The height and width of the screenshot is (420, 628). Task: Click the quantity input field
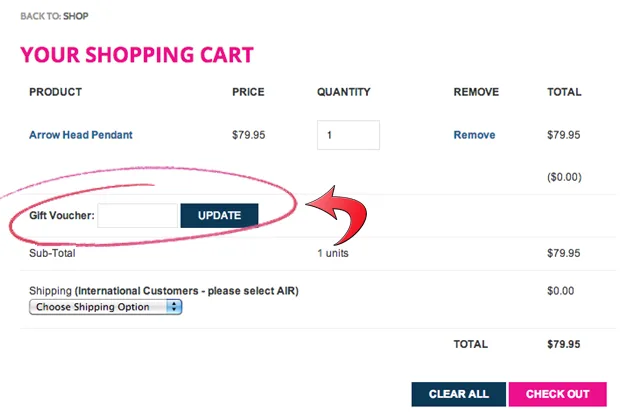click(348, 135)
